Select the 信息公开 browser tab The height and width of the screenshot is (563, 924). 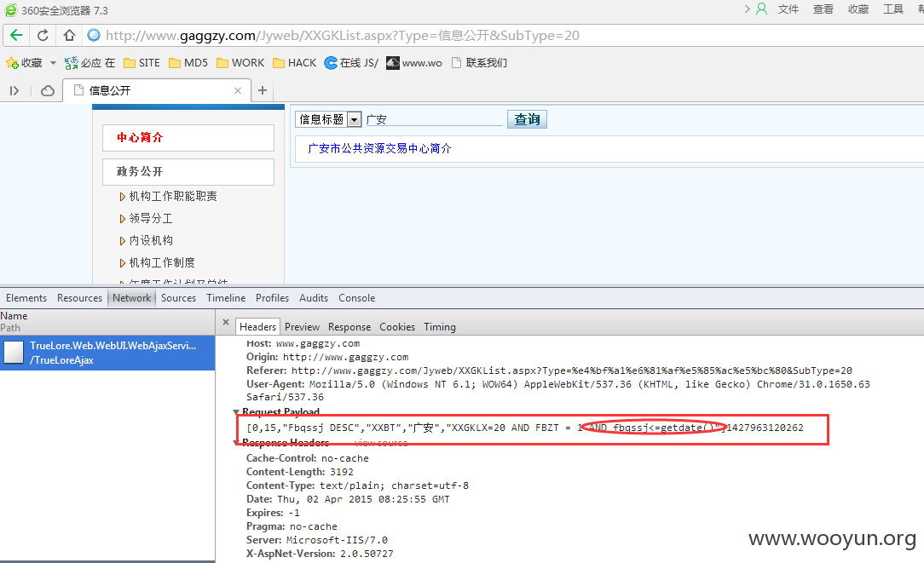[x=157, y=90]
